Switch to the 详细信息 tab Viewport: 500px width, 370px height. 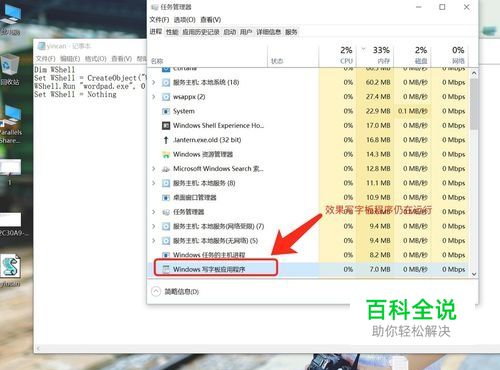[268, 32]
